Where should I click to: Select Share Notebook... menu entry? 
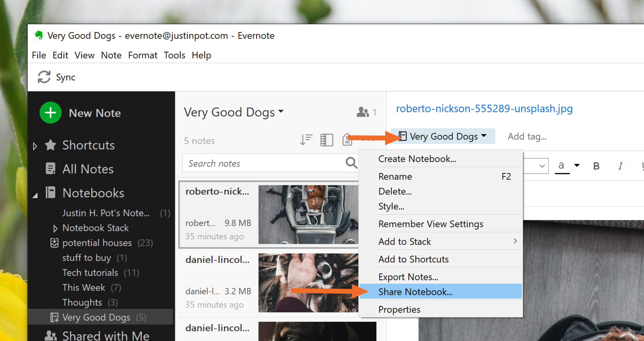pyautogui.click(x=440, y=292)
